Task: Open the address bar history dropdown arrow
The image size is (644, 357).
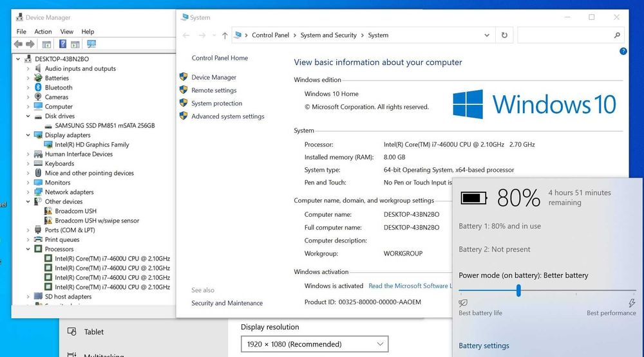Action: point(487,35)
